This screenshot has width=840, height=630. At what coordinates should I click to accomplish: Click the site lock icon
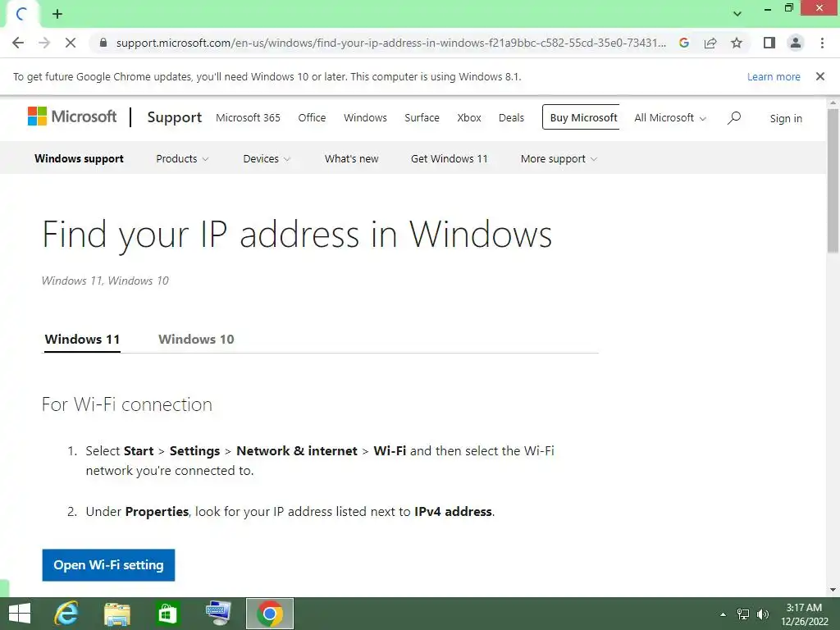click(x=103, y=43)
